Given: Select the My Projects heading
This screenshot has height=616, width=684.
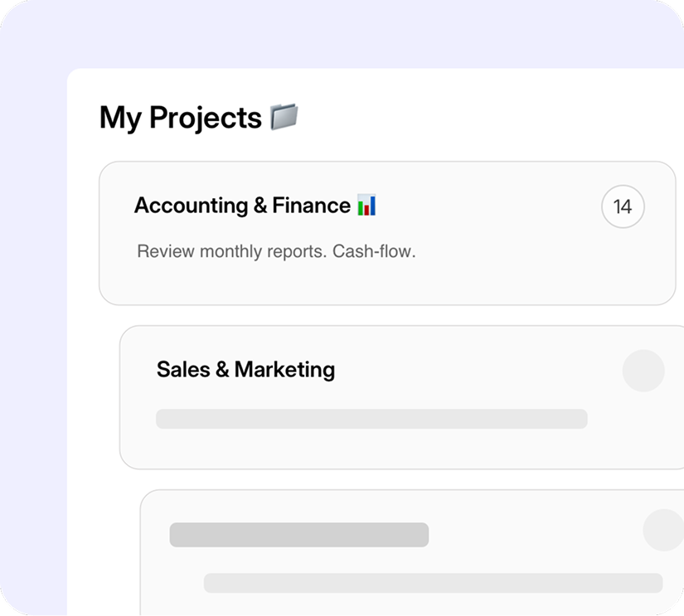Looking at the screenshot, I should [182, 117].
